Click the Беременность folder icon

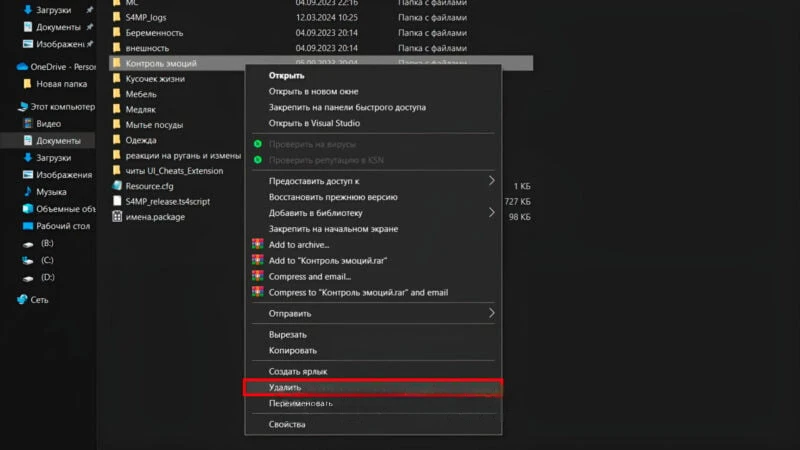coord(117,33)
